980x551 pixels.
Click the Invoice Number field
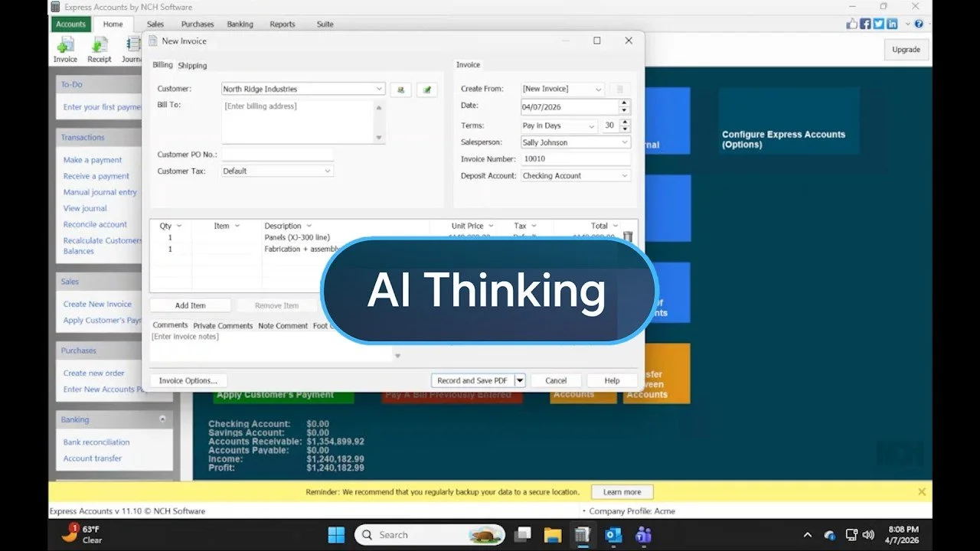pos(576,159)
